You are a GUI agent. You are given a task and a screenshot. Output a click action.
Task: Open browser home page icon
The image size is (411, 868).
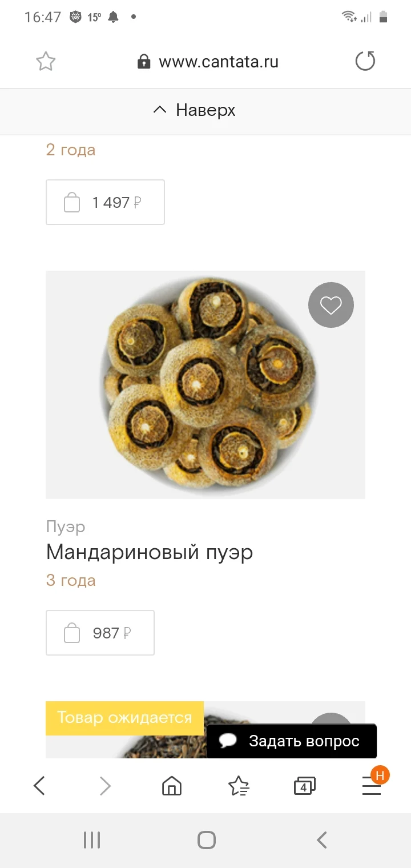[x=172, y=786]
